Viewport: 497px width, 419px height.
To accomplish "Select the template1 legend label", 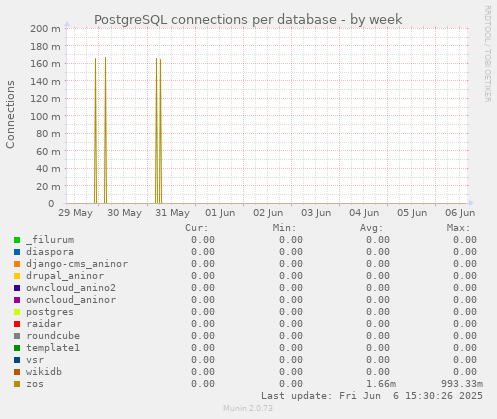I will tap(53, 348).
